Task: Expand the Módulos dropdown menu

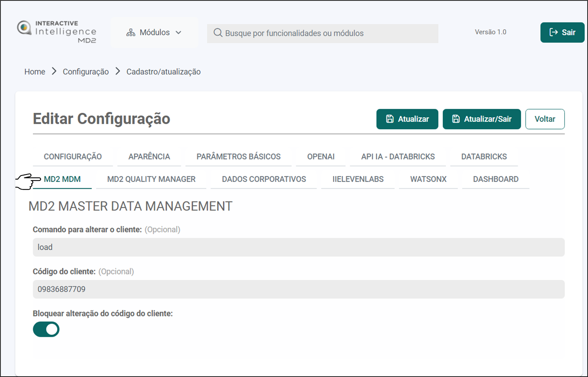Action: pos(154,33)
